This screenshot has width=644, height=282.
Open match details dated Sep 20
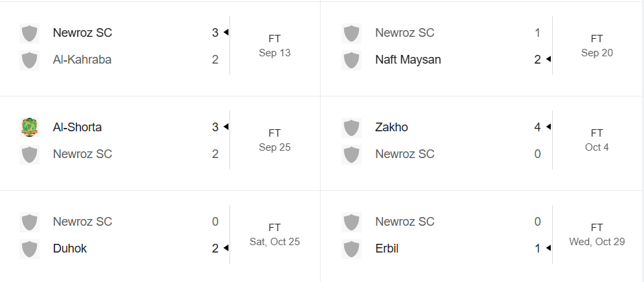coord(597,46)
